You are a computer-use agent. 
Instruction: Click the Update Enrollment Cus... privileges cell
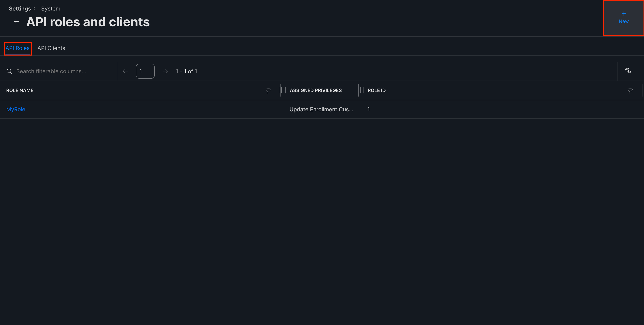coord(321,109)
